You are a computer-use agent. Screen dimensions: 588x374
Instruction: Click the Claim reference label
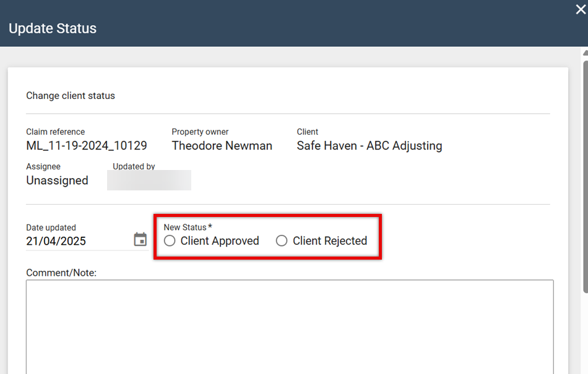55,132
